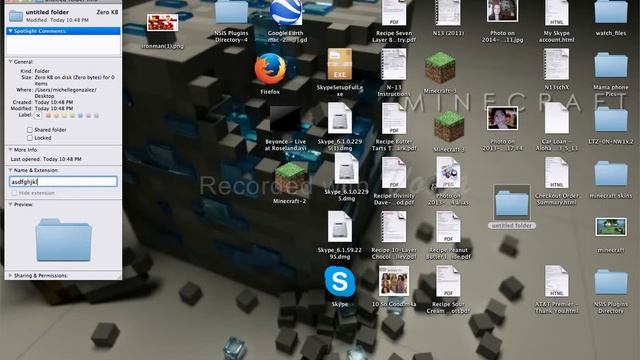The width and height of the screenshot is (640, 360).
Task: Select the Recipe Seven Layer PDF icon
Action: point(393,13)
